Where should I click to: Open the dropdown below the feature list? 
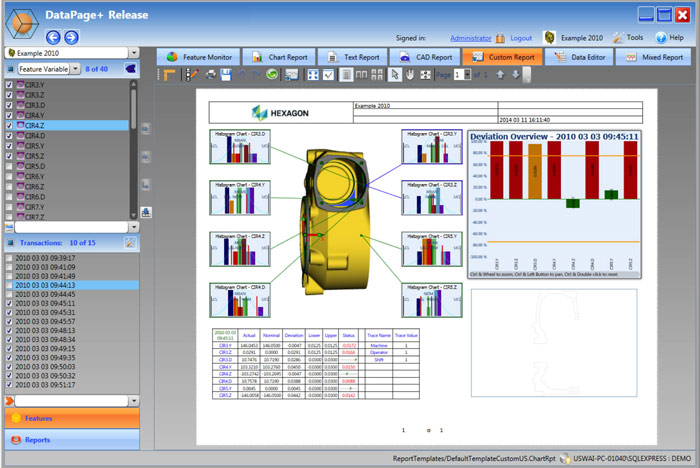tap(134, 227)
